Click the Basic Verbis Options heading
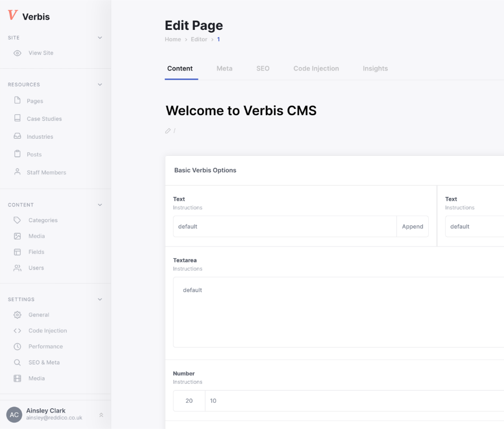504x429 pixels. (x=205, y=170)
